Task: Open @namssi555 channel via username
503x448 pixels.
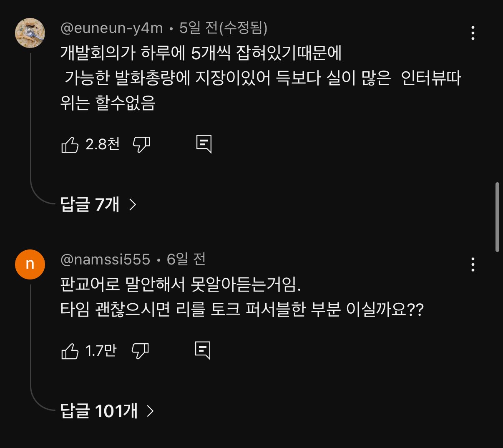Action: click(105, 259)
